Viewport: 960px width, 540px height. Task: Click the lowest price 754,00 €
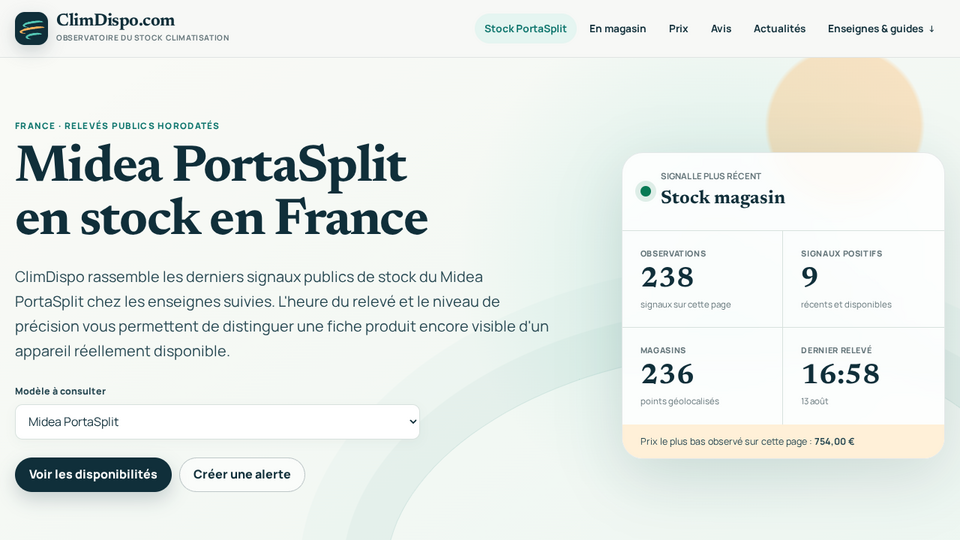[834, 441]
